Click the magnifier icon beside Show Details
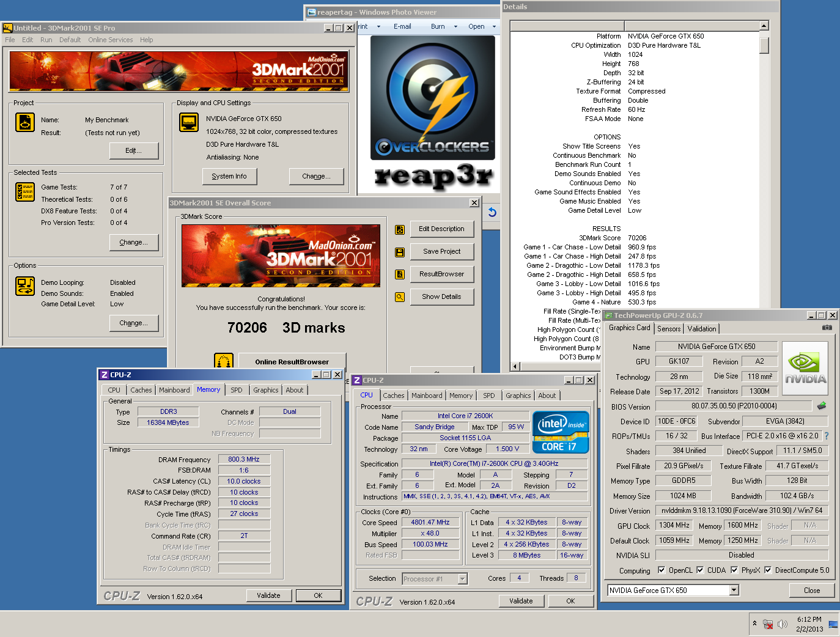Image resolution: width=840 pixels, height=637 pixels. (x=400, y=297)
